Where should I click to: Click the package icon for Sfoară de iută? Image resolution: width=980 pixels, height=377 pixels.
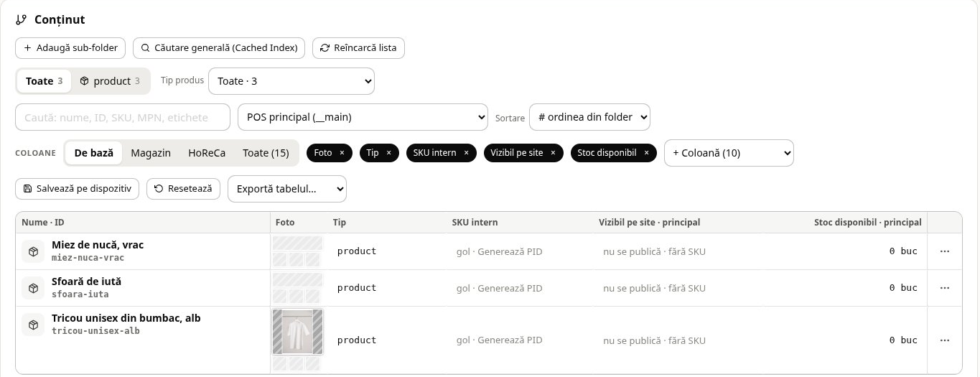(33, 288)
